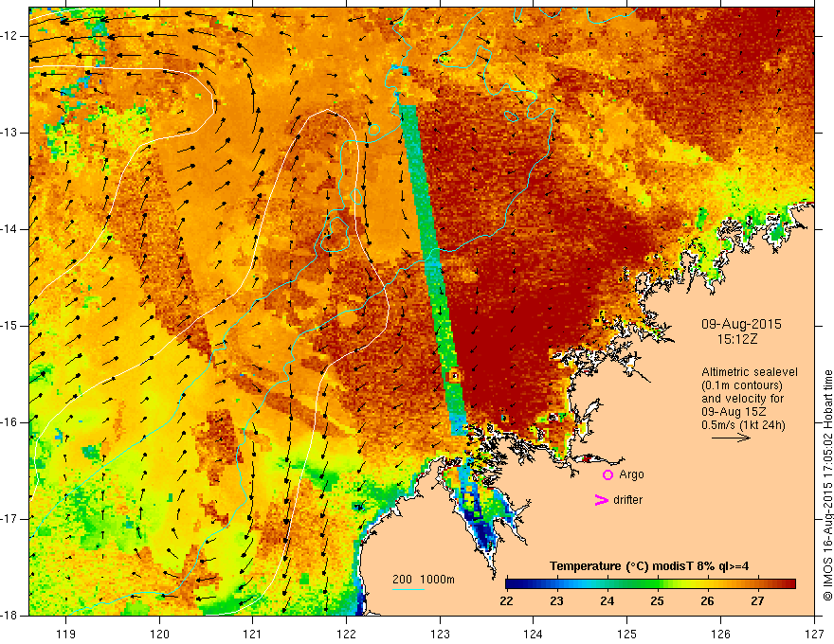Click the latitude axis label '-18'
Screen dimensions: 834x644
pyautogui.click(x=9, y=616)
